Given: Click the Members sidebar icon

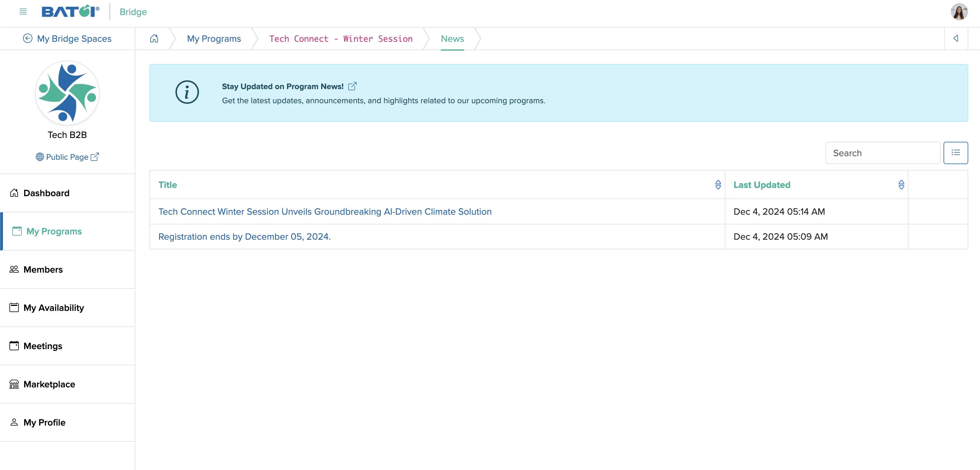Looking at the screenshot, I should coord(14,269).
